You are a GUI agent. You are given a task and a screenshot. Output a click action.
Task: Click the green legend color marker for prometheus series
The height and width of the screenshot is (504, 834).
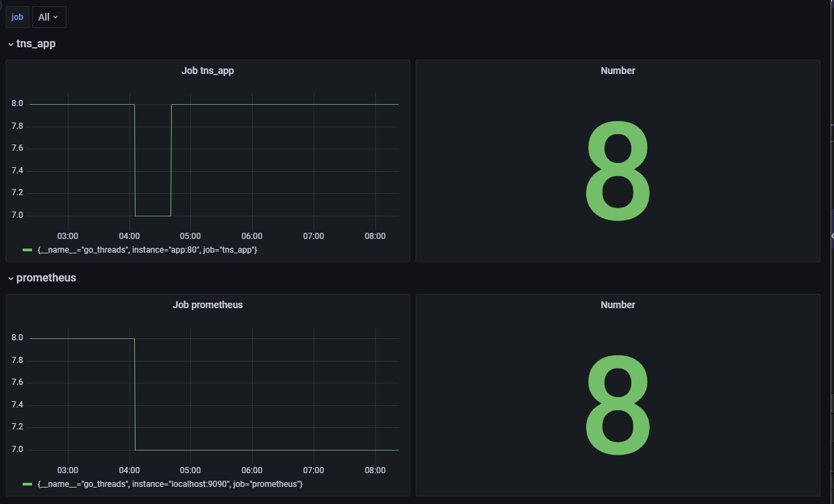pyautogui.click(x=26, y=484)
